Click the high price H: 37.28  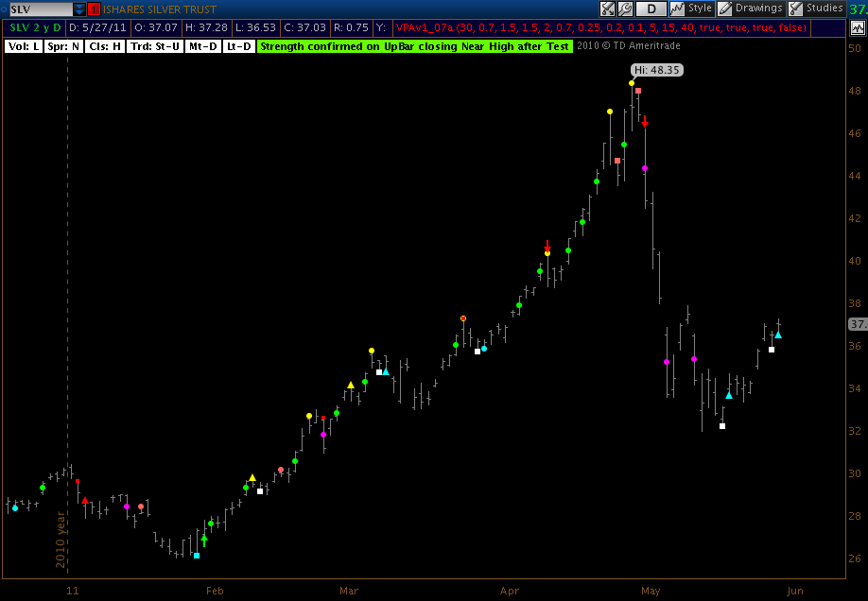[x=206, y=27]
